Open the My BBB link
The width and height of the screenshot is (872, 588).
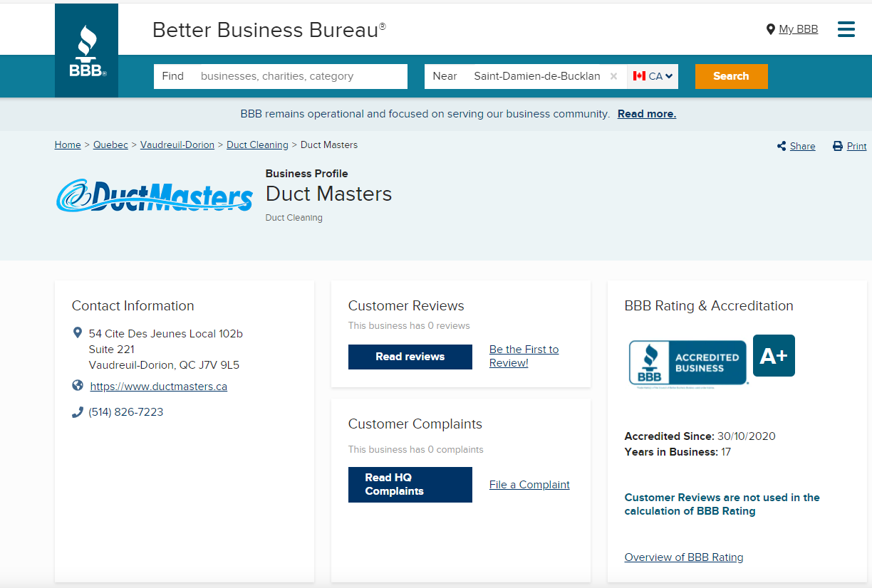pyautogui.click(x=798, y=29)
